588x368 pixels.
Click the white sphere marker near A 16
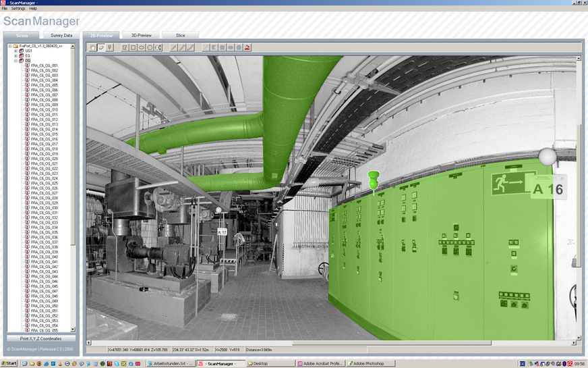(548, 157)
